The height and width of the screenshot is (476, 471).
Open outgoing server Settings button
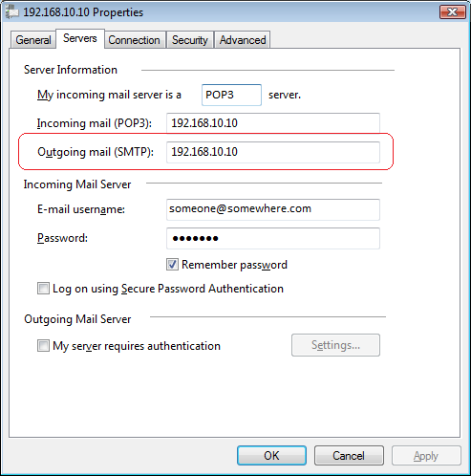pos(335,345)
